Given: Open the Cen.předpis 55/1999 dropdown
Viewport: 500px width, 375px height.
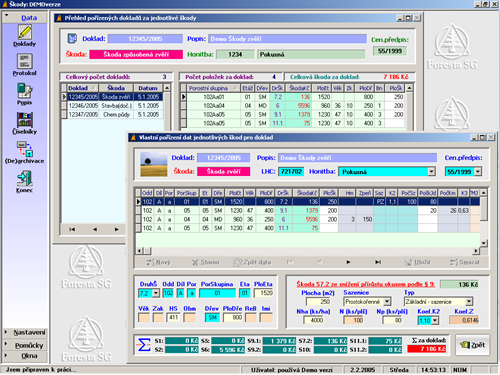Looking at the screenshot, I should (x=478, y=172).
